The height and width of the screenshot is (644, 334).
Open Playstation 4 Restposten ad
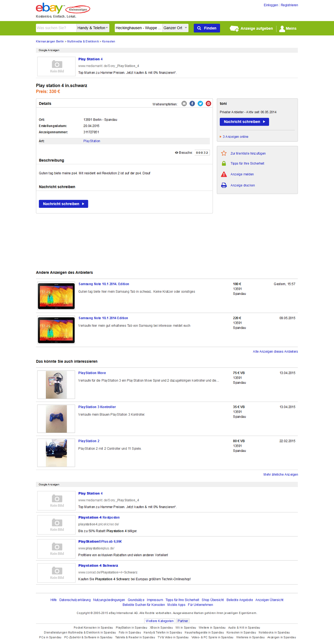click(x=99, y=518)
